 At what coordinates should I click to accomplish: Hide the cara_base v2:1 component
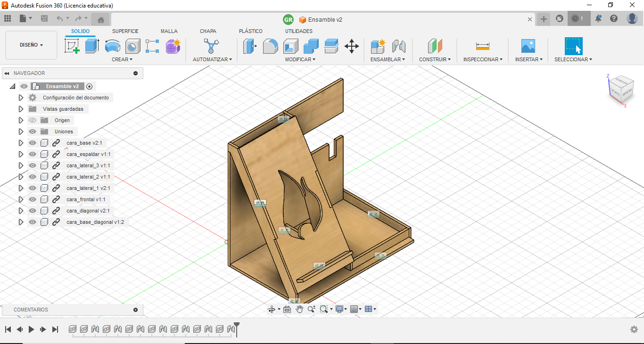pos(33,143)
